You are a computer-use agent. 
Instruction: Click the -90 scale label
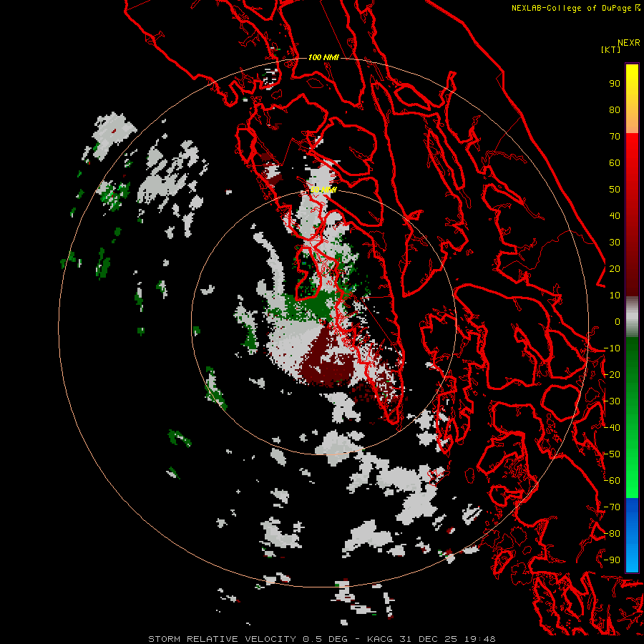612,560
